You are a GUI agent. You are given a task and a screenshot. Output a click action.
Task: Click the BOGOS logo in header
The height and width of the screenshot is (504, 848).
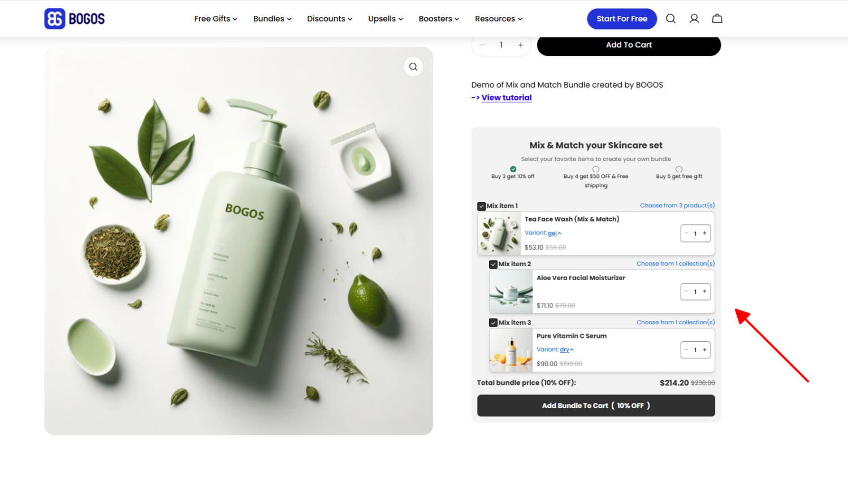coord(75,19)
